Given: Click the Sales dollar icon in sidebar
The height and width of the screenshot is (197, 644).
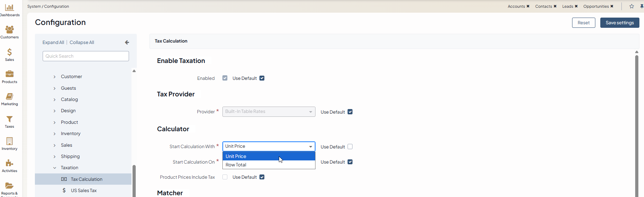Looking at the screenshot, I should 10,52.
